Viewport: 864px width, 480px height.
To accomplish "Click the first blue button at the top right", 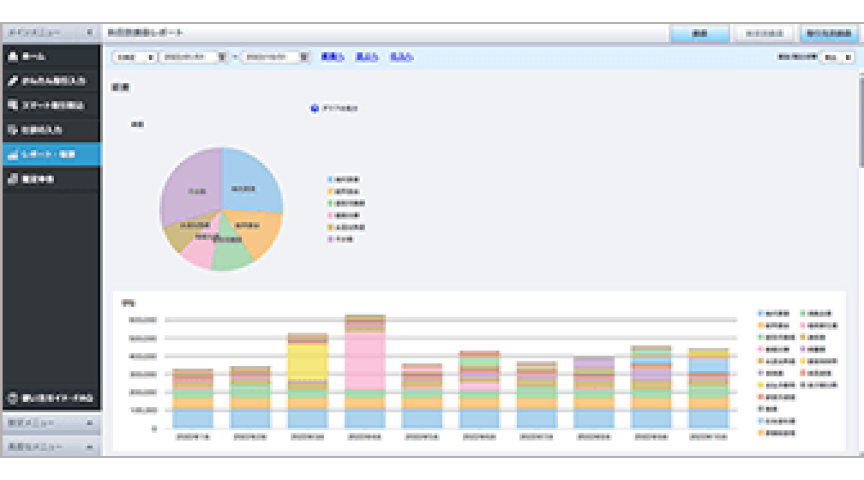I will (x=700, y=33).
